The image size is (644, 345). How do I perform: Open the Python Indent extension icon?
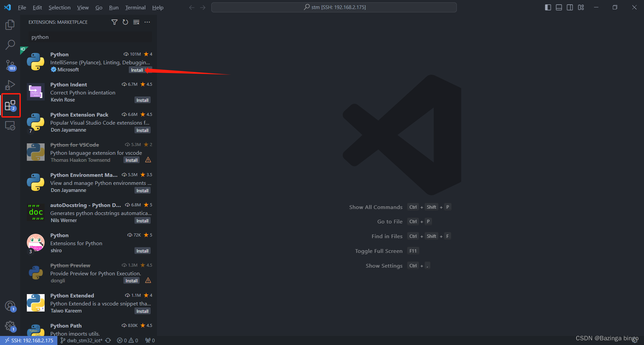36,92
